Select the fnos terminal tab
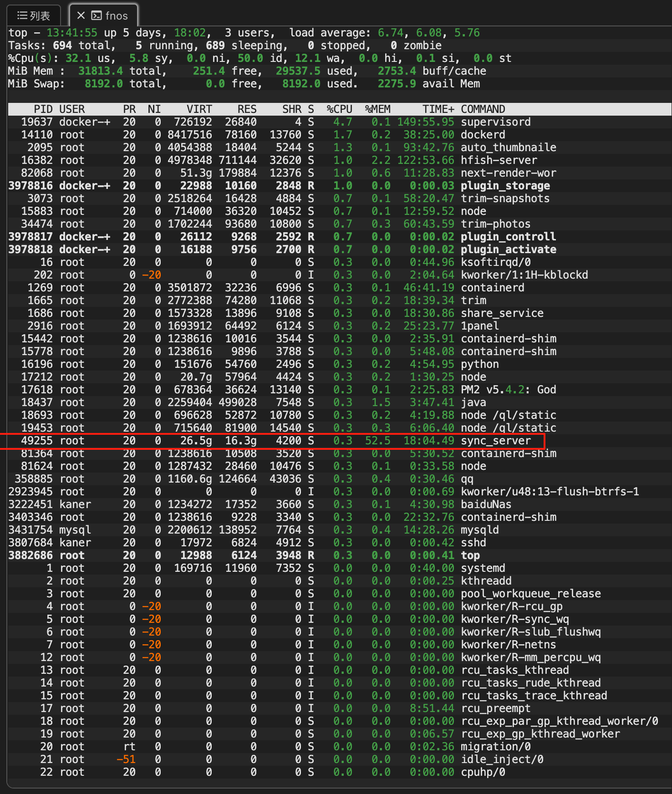This screenshot has width=672, height=794. click(103, 15)
